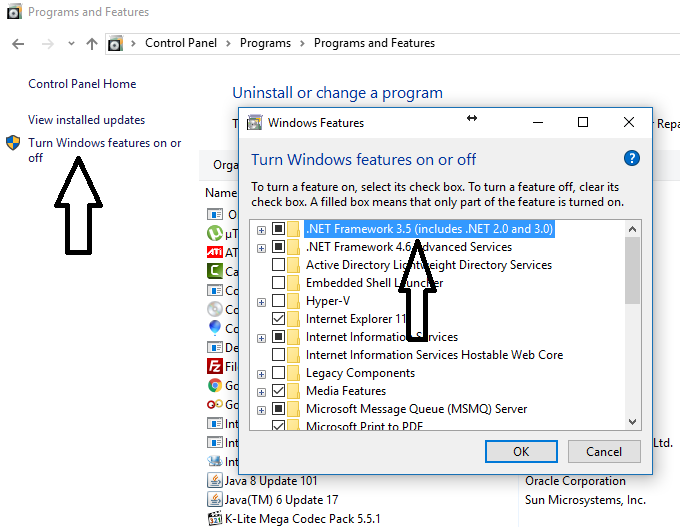Expand the .NET Framework 3.5 node
This screenshot has width=680, height=527.
261,230
